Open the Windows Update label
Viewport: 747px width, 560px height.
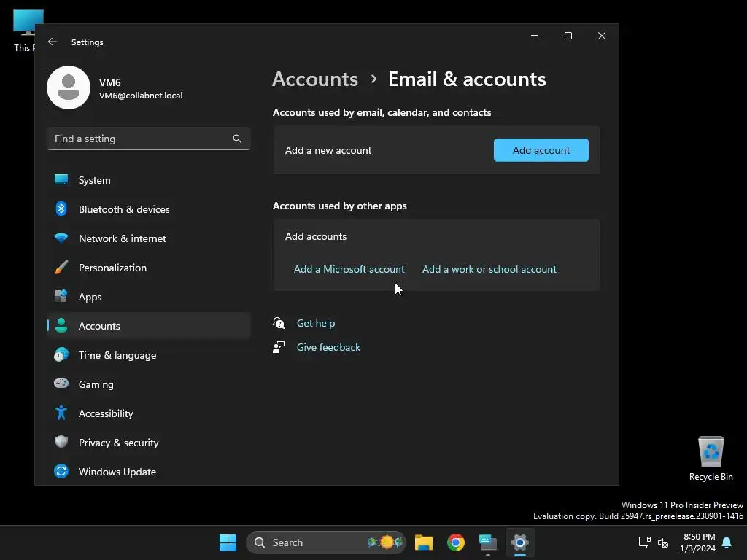point(117,472)
